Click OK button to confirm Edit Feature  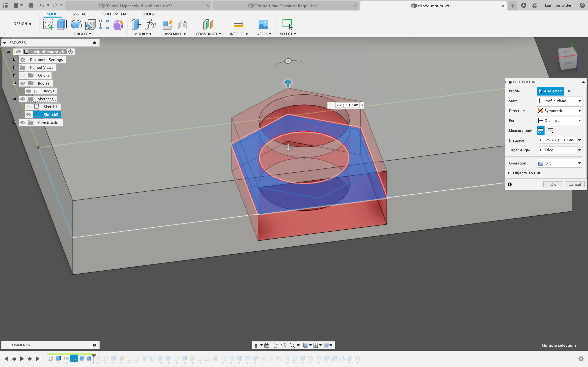point(553,184)
